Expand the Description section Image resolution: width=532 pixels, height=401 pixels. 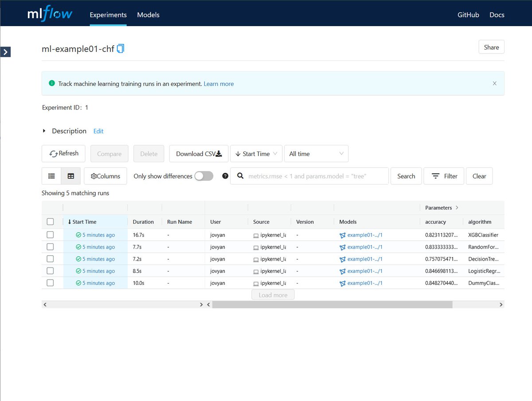[x=44, y=131]
